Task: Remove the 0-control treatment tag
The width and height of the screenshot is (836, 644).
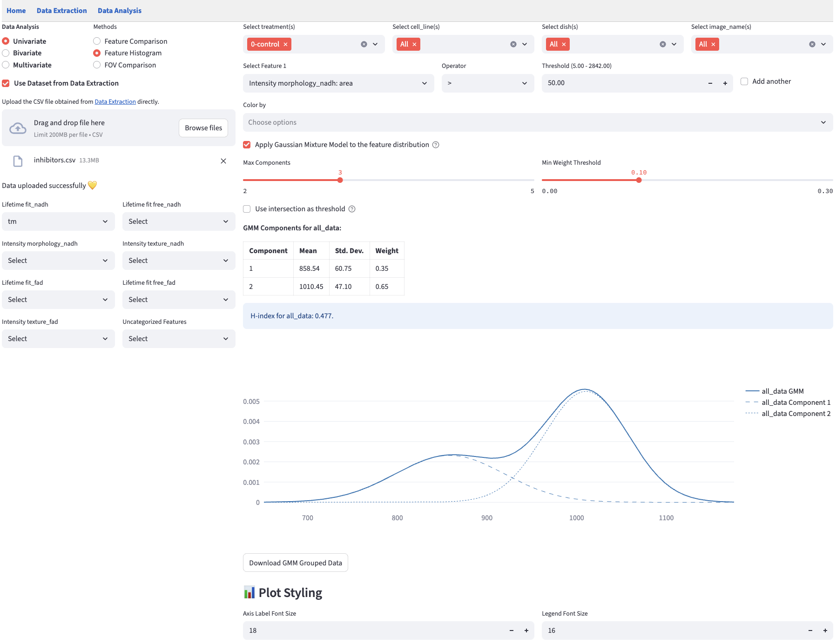Action: (x=285, y=44)
